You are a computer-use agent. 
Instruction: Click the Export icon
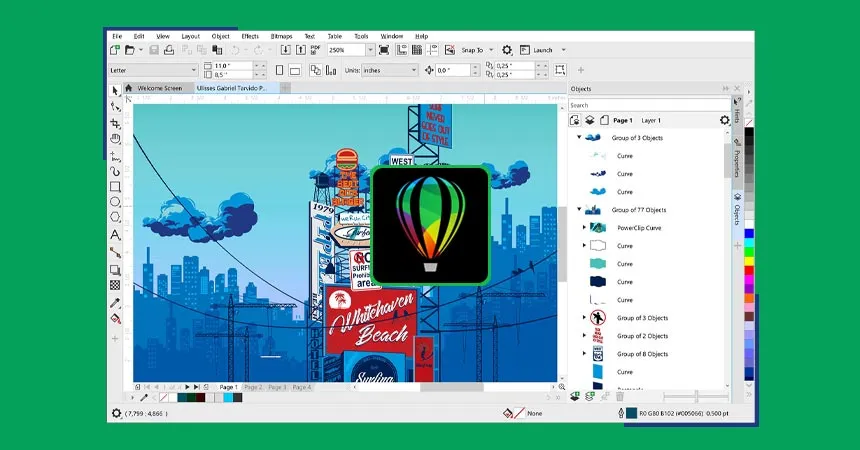pos(301,50)
